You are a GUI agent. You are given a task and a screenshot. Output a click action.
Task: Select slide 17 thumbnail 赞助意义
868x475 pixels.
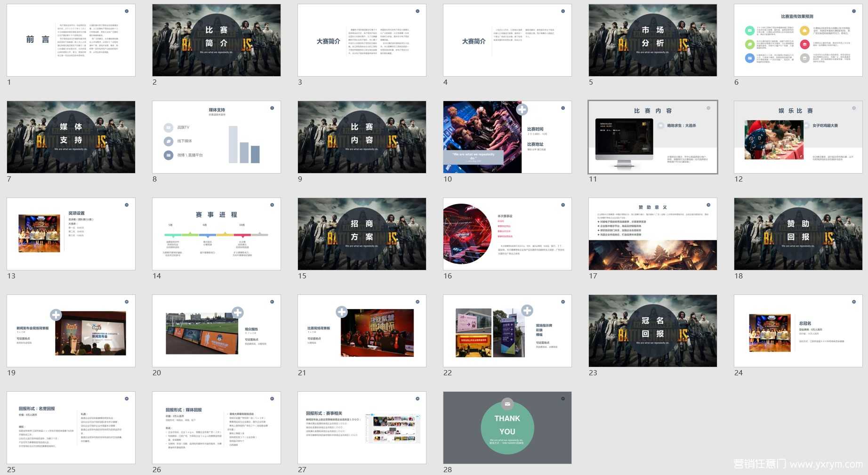tap(653, 234)
